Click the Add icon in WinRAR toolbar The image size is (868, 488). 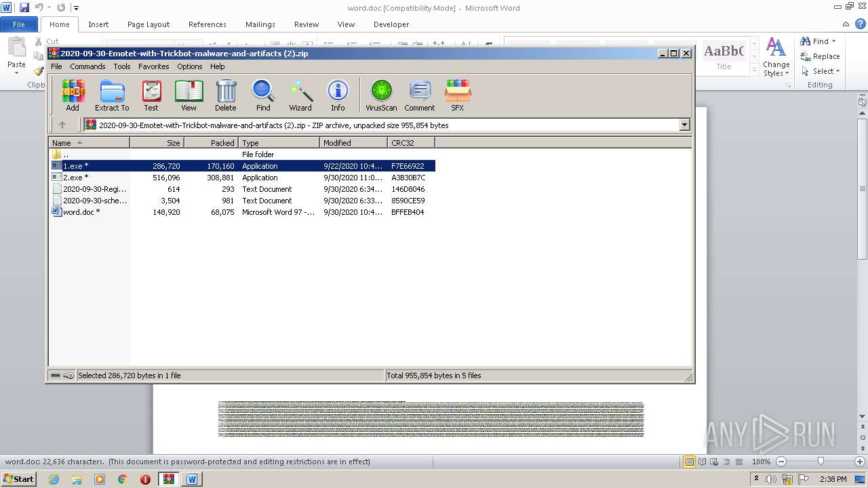tap(73, 95)
